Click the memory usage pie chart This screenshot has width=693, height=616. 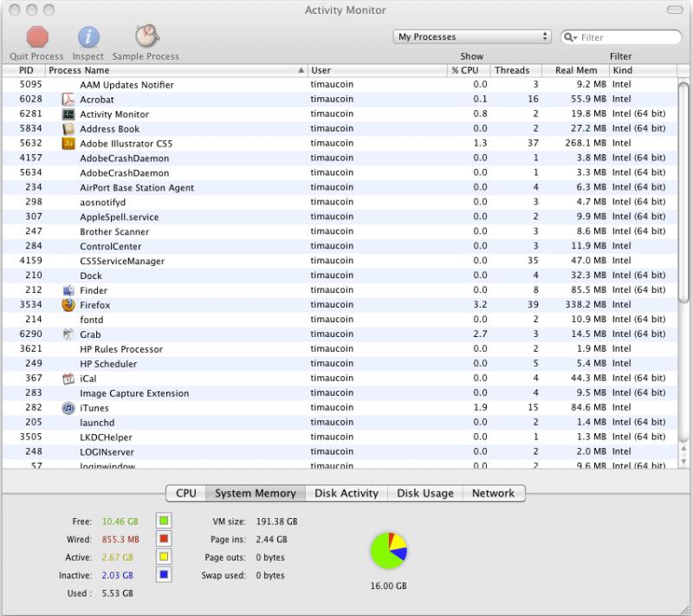(x=388, y=551)
